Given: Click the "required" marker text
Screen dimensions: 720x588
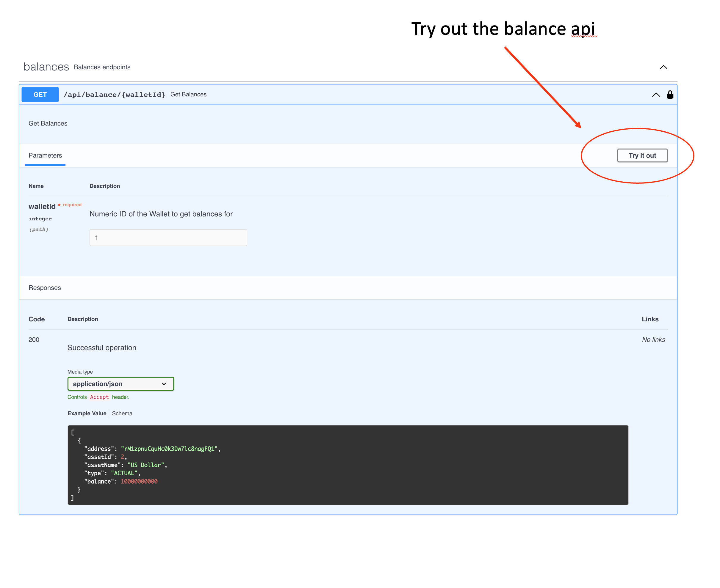Looking at the screenshot, I should click(x=72, y=205).
